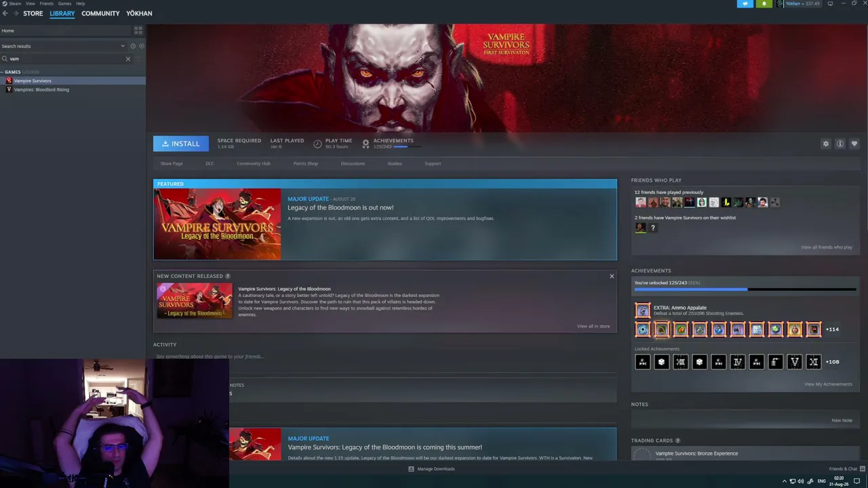This screenshot has height=488, width=868.
Task: Open the notifications bell
Action: [x=764, y=4]
